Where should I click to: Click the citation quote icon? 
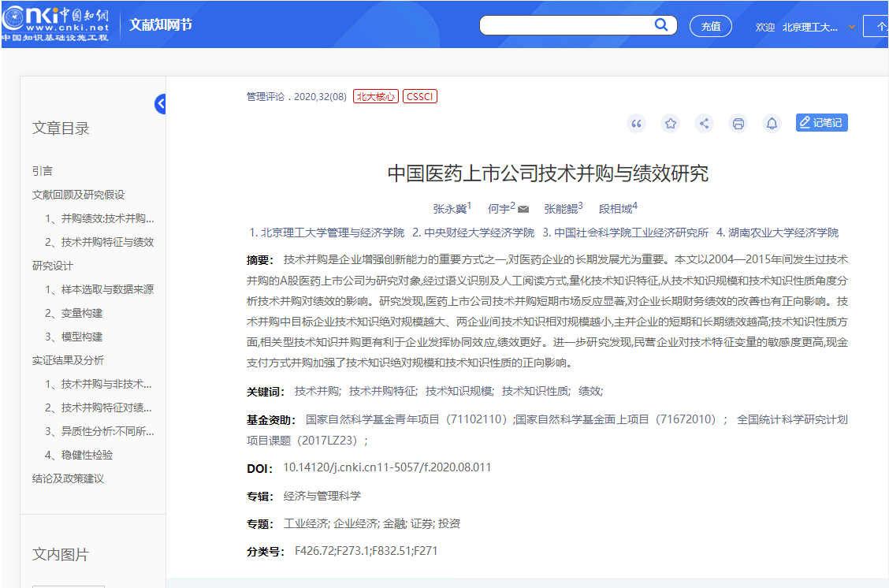pos(636,123)
